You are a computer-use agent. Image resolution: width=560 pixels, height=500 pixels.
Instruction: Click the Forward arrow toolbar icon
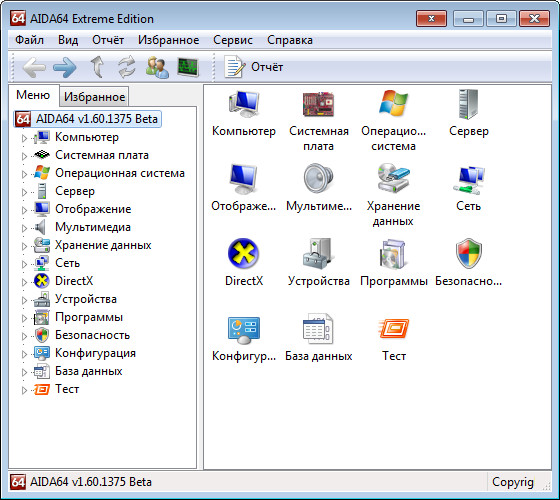pos(65,67)
